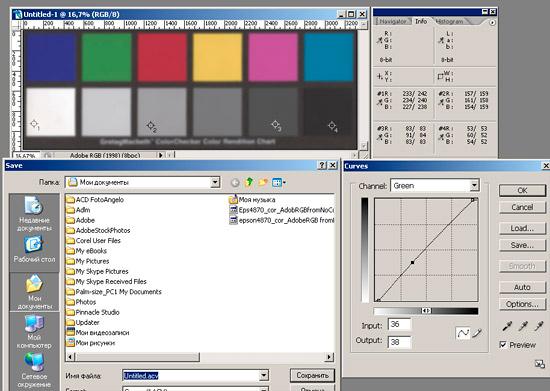Switch to the Info palette tab

tap(421, 21)
